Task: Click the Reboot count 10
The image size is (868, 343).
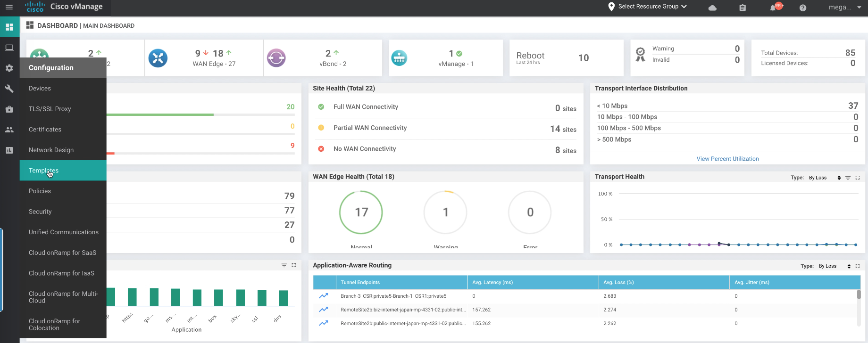Action: 584,57
